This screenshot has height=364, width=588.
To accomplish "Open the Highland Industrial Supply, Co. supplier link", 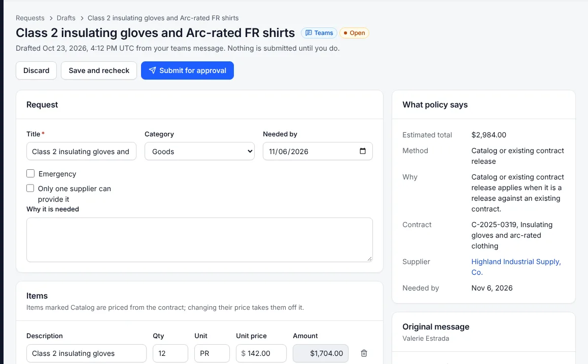I will (x=516, y=267).
